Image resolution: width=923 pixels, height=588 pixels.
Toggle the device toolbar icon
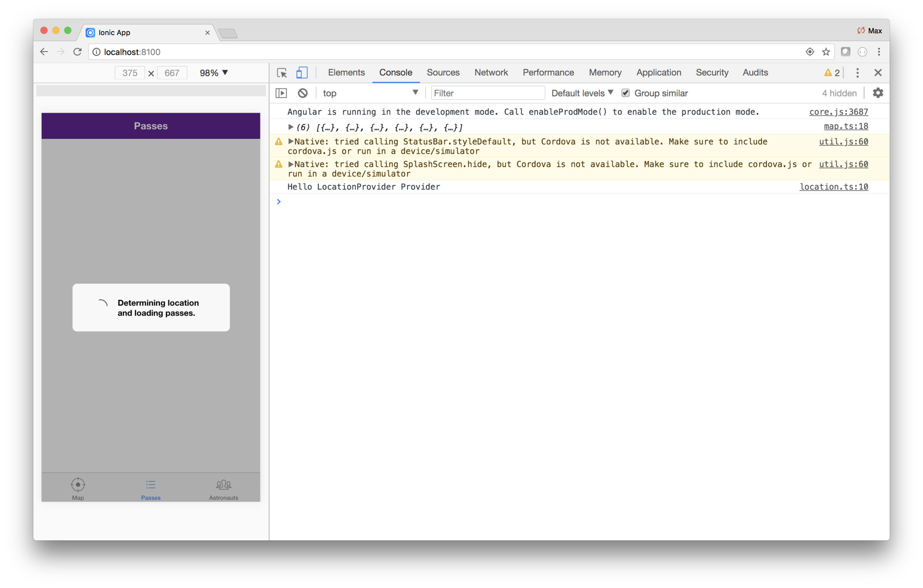301,73
